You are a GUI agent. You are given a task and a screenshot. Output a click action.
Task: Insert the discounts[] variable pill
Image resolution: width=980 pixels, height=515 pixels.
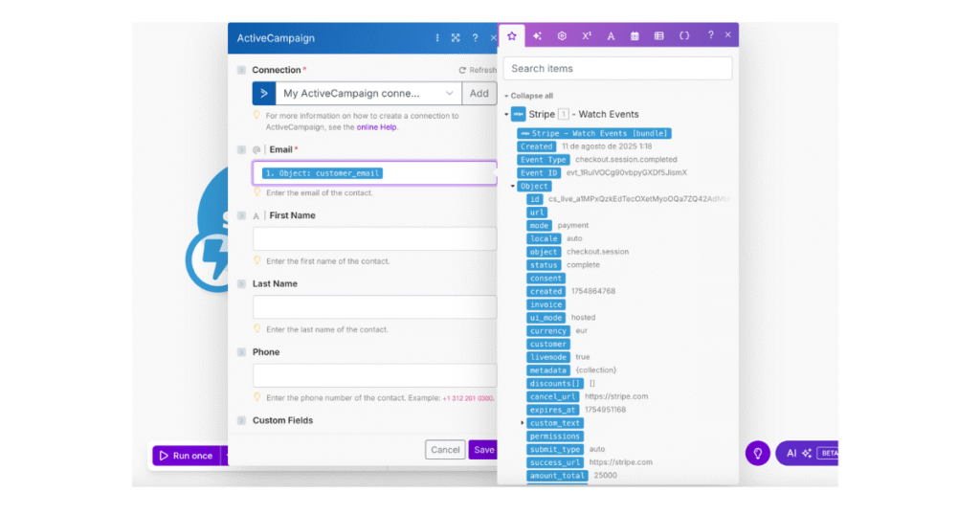click(x=555, y=383)
